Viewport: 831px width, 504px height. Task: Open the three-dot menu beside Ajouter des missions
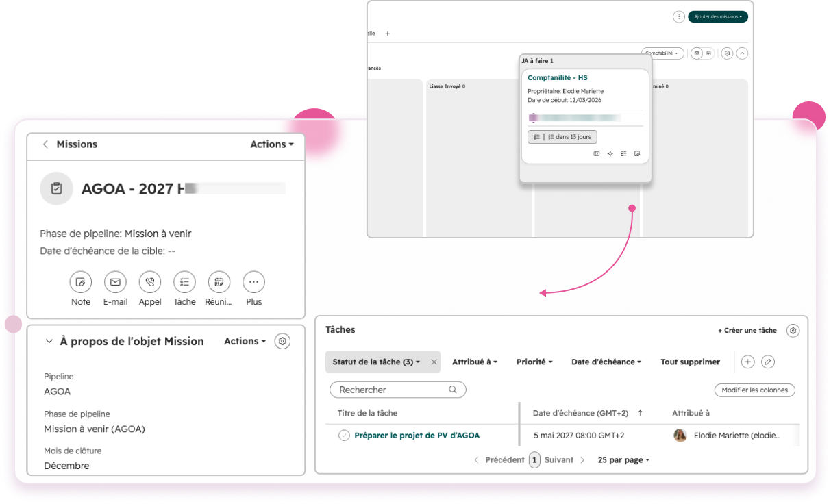[679, 17]
